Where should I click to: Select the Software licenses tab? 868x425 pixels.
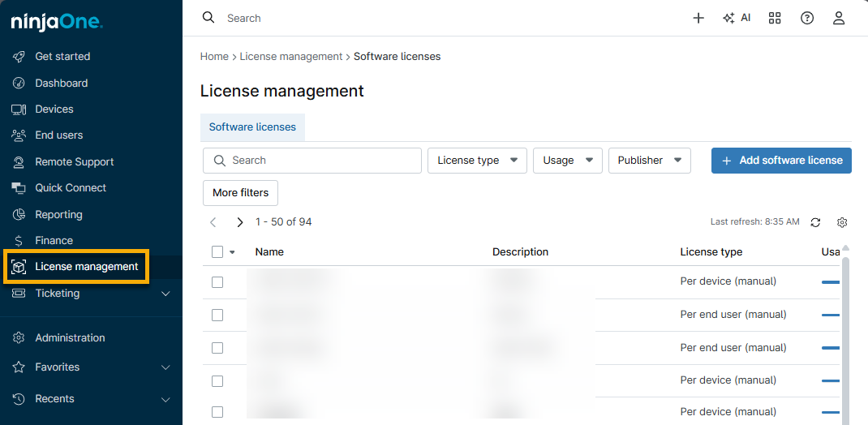pos(252,127)
